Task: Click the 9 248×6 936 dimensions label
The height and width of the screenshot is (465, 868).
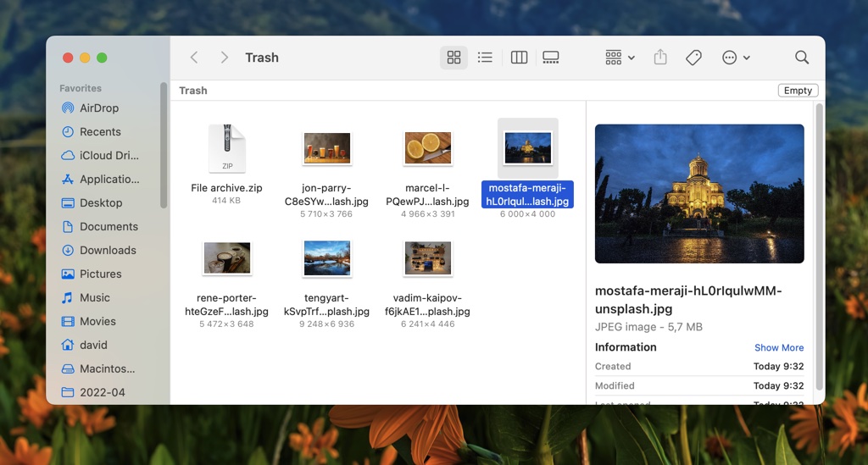Action: click(326, 324)
